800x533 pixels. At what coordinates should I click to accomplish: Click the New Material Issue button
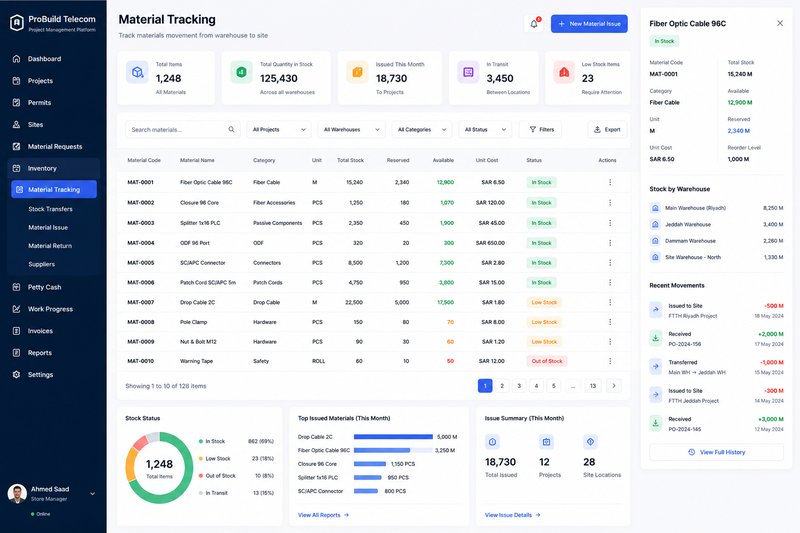(589, 23)
